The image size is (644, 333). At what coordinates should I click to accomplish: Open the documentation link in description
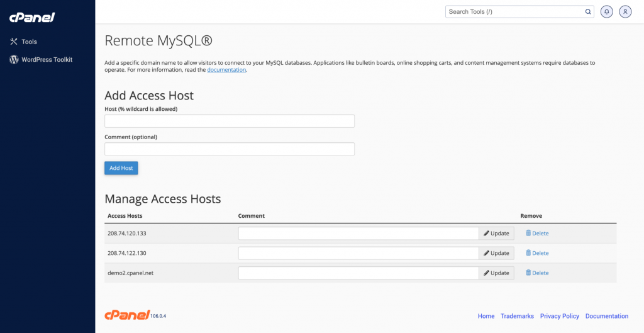(226, 70)
